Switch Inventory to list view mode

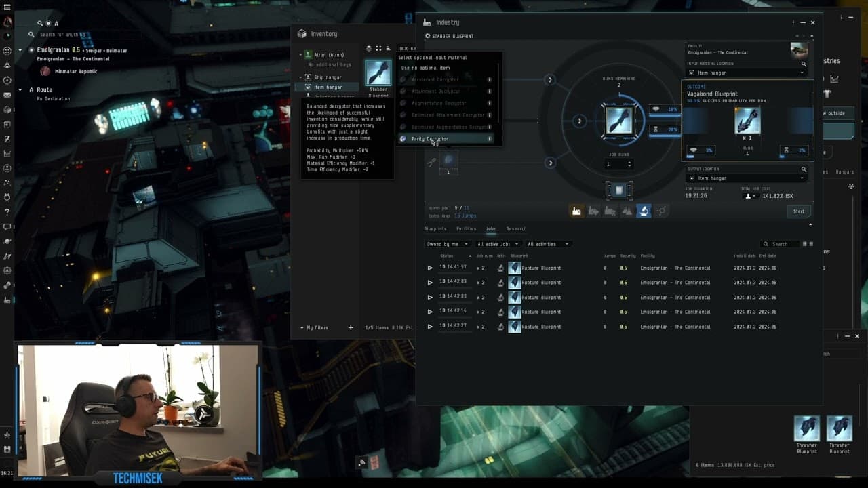[388, 49]
